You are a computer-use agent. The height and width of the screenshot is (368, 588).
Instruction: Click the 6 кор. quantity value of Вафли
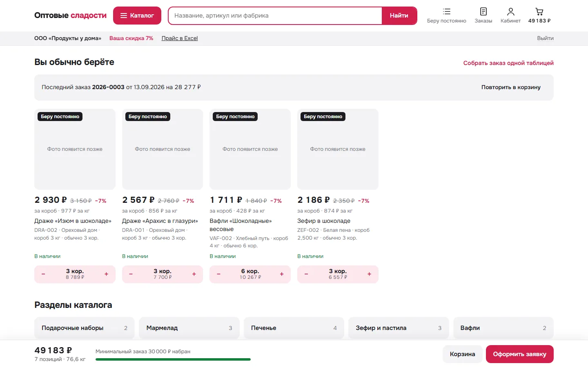click(250, 271)
